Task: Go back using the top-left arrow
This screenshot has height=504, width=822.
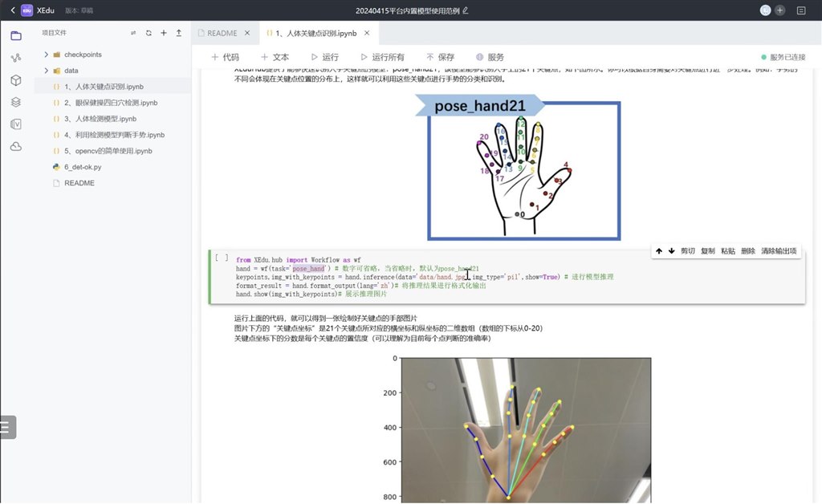Action: (13, 10)
